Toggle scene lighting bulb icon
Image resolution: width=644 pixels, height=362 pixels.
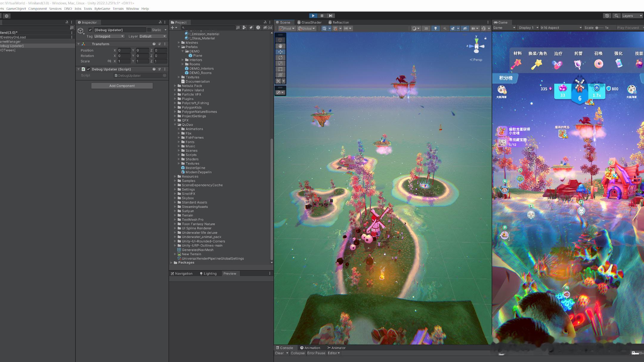coord(436,28)
